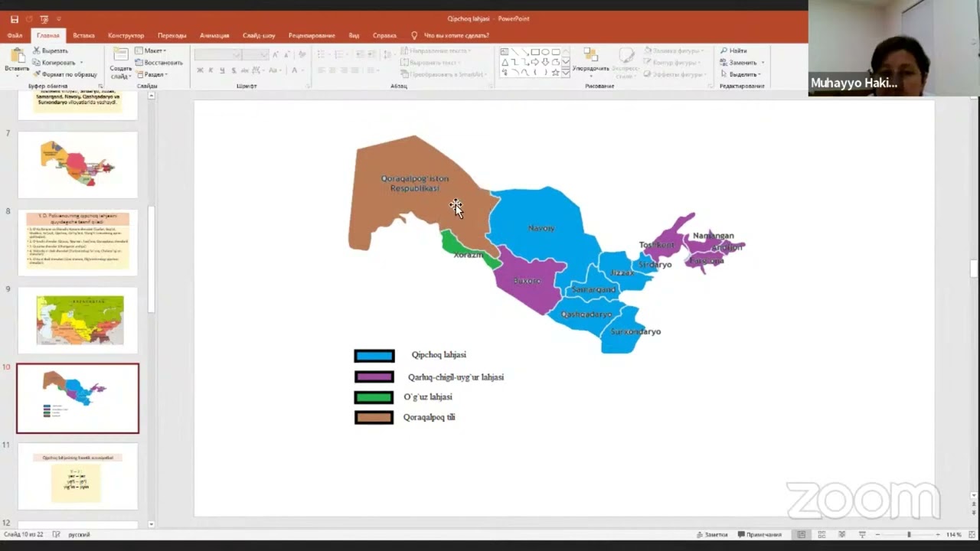Select the text box shape in gallery
The image size is (980, 551).
tap(505, 52)
